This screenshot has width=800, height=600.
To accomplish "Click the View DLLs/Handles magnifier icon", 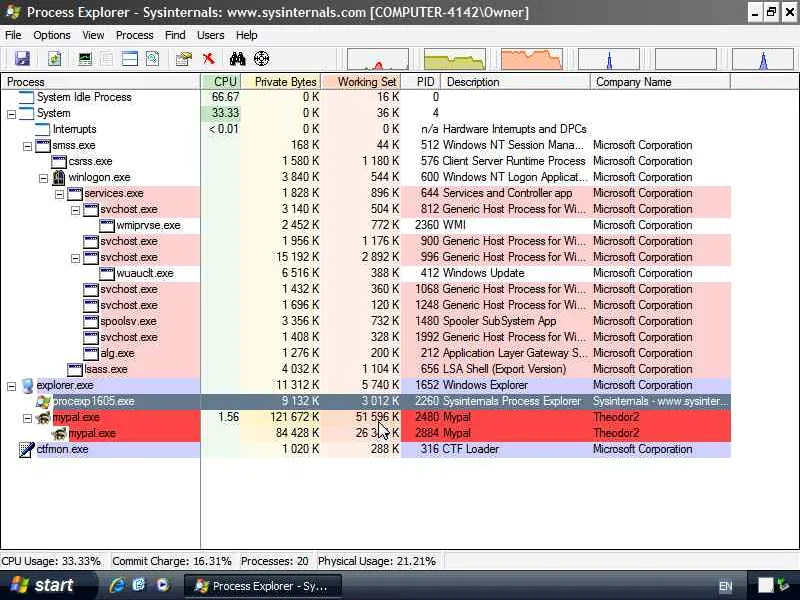I will [152, 59].
